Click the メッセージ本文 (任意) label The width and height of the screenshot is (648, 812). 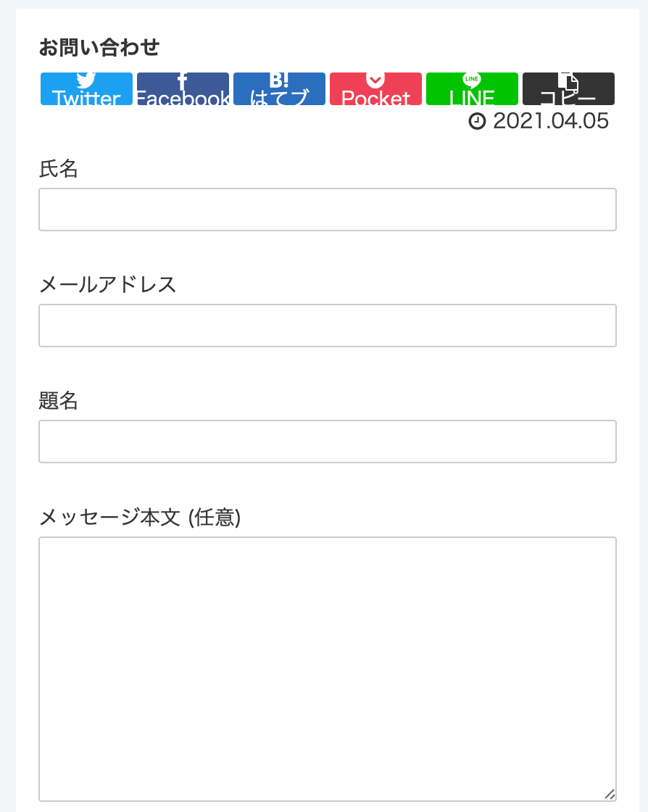(139, 517)
